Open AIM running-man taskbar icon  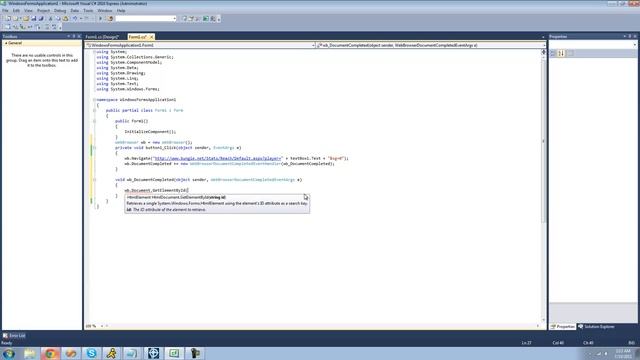tap(112, 353)
